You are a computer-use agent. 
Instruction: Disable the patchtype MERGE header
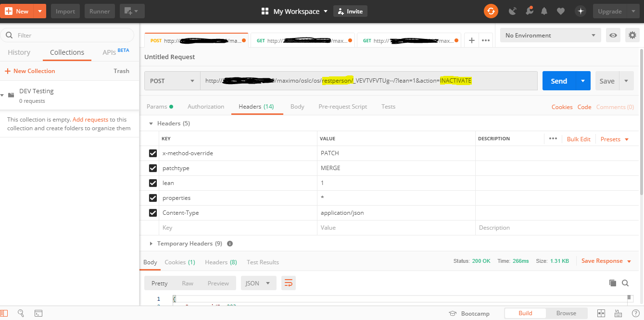(152, 168)
